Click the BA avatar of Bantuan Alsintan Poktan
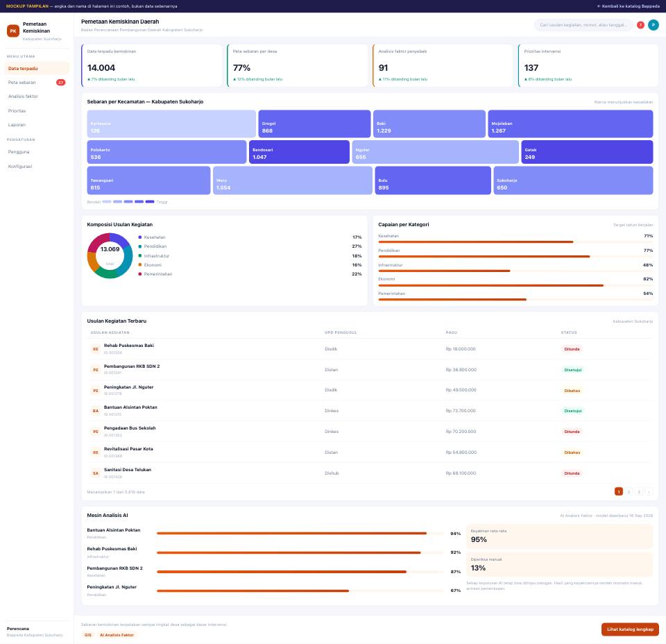This screenshot has width=666, height=644. 96,411
